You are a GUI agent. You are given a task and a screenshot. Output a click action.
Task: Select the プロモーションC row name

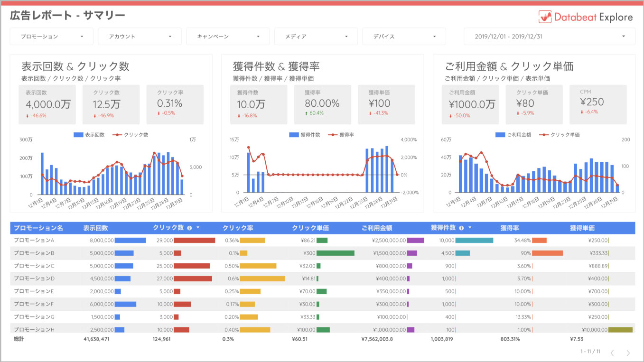[34, 266]
